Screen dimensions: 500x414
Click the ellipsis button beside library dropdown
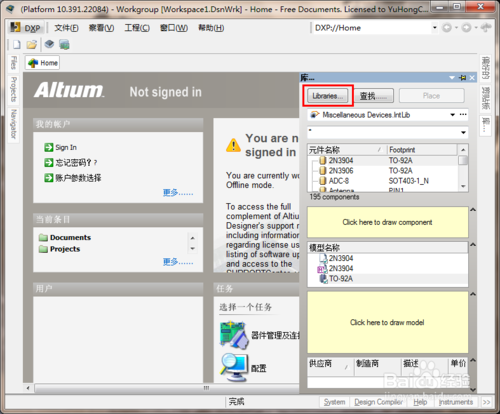[463, 115]
